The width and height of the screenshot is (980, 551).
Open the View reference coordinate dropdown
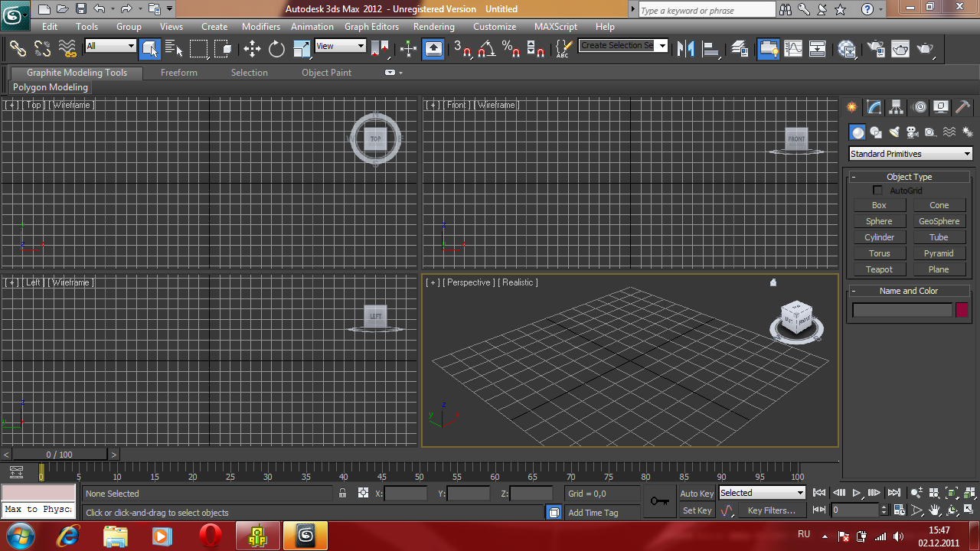(x=341, y=46)
